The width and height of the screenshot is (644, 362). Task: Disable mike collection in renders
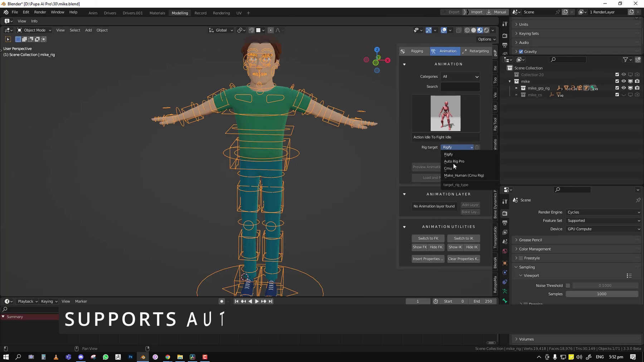pyautogui.click(x=637, y=81)
